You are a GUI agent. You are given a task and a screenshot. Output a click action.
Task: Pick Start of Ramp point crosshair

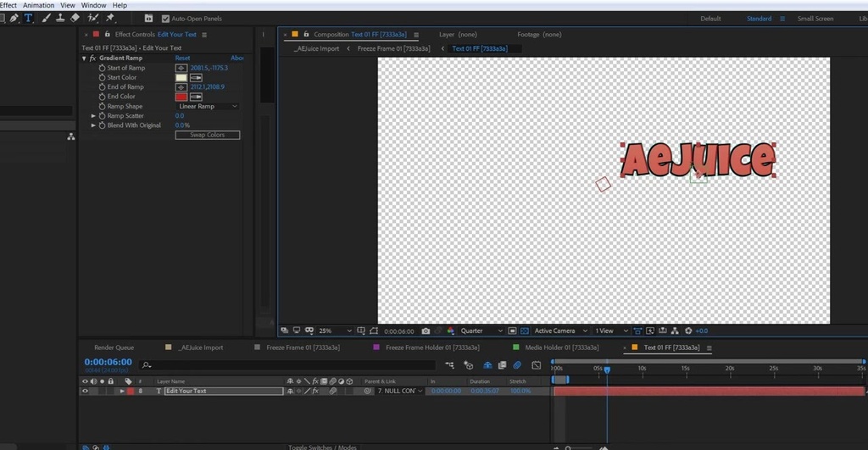coord(181,68)
